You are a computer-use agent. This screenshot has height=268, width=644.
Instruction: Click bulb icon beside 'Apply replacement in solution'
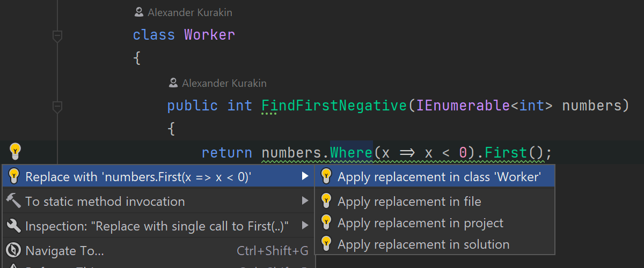tap(326, 244)
